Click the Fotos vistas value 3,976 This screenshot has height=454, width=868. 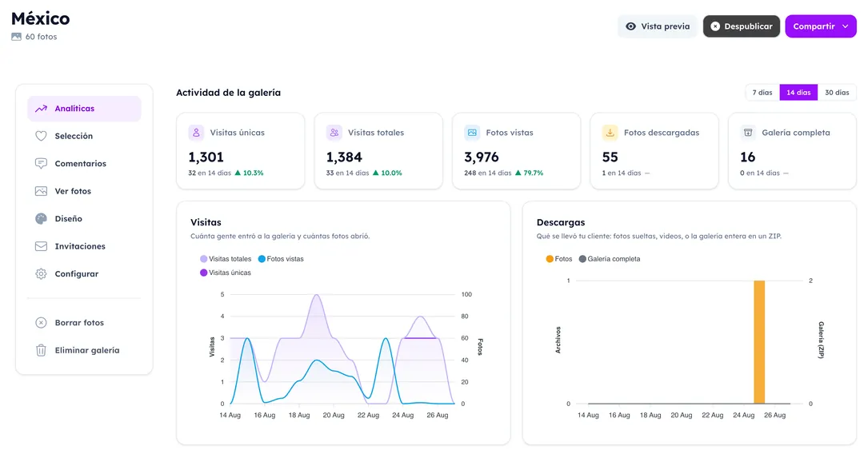click(x=482, y=157)
